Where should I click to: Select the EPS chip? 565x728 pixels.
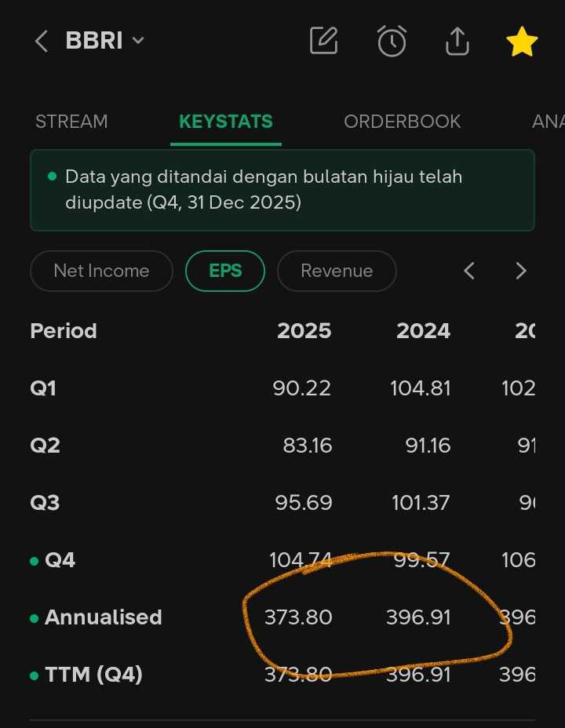(x=225, y=271)
